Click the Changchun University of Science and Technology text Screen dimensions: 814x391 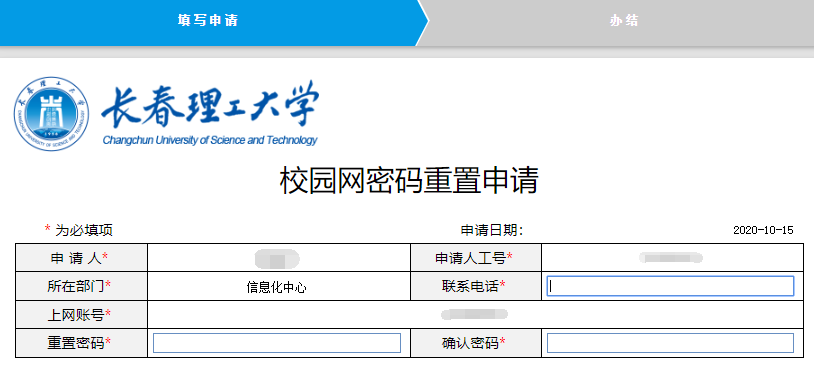tap(210, 140)
